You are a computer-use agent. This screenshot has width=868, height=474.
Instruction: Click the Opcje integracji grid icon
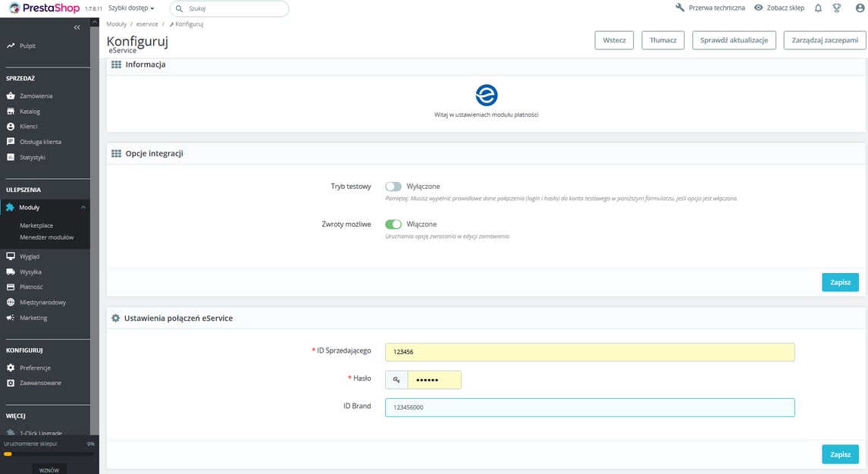[116, 153]
